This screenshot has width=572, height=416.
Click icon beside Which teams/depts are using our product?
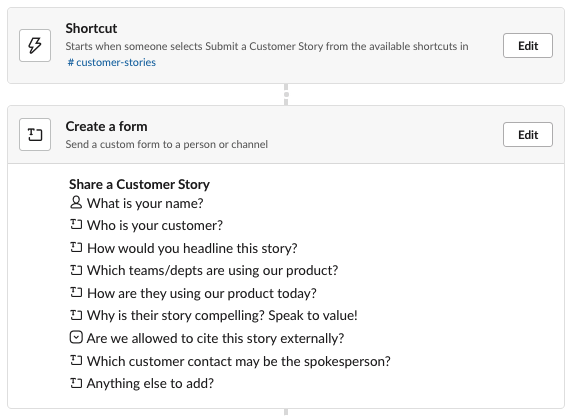[x=76, y=270]
